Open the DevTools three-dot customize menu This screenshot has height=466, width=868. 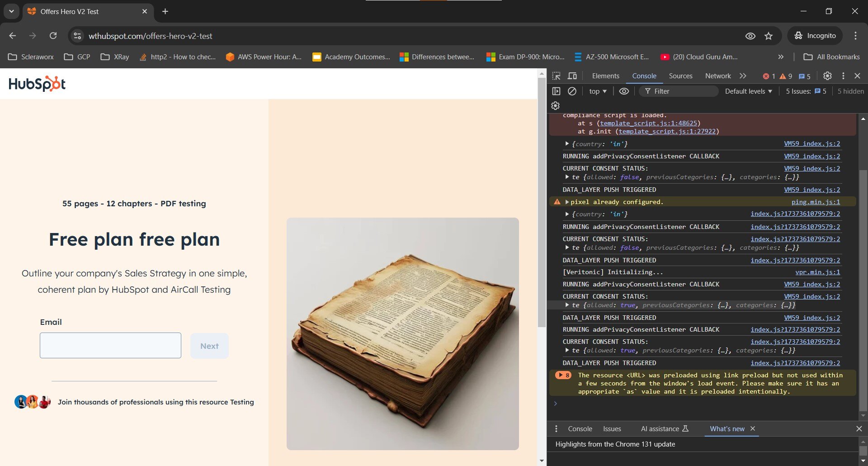point(843,76)
